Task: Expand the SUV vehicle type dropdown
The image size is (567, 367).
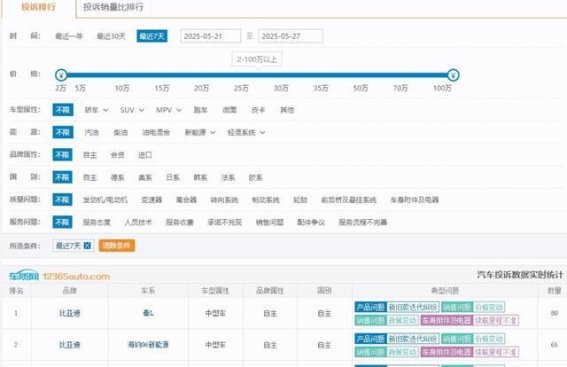Action: [132, 110]
